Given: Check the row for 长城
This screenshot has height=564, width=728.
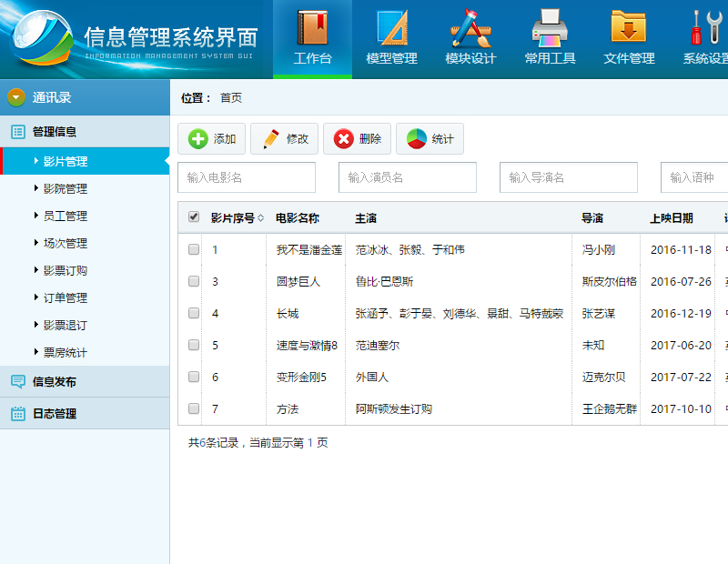Looking at the screenshot, I should [x=194, y=313].
